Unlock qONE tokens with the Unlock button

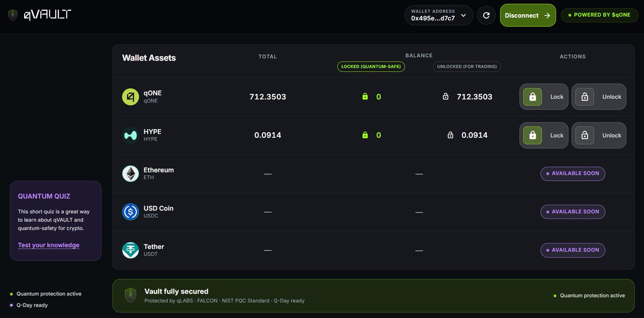pos(598,97)
